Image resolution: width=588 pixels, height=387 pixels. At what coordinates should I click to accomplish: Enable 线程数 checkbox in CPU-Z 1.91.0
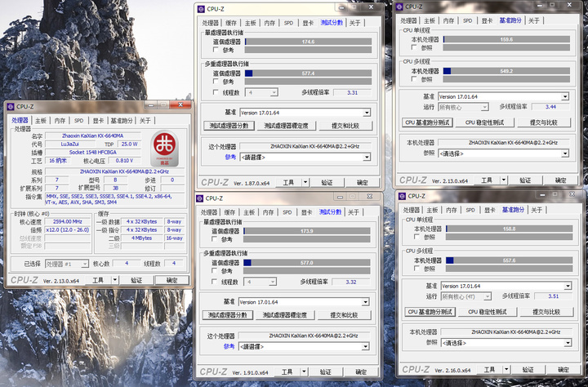tap(214, 281)
